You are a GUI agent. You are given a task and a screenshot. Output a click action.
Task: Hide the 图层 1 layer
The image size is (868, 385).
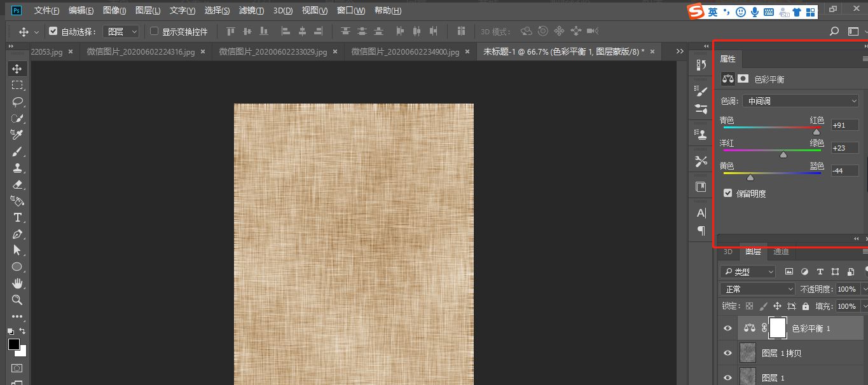[x=727, y=377]
